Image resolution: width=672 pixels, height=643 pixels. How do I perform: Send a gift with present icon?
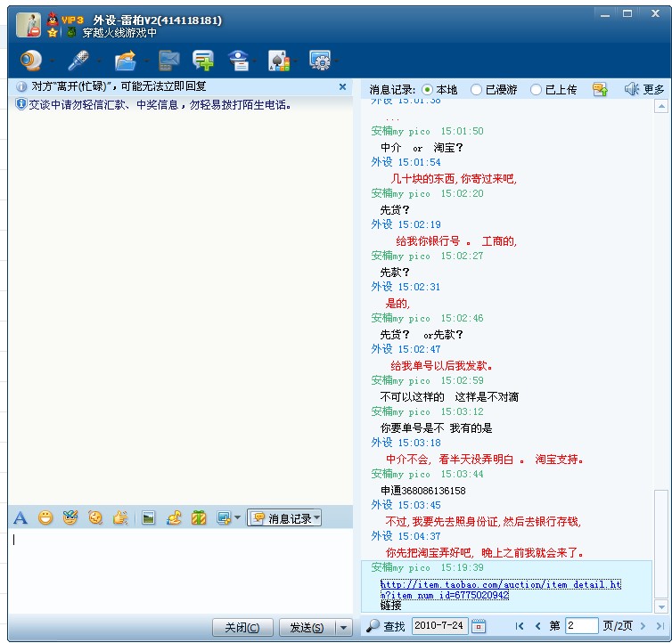[x=199, y=518]
